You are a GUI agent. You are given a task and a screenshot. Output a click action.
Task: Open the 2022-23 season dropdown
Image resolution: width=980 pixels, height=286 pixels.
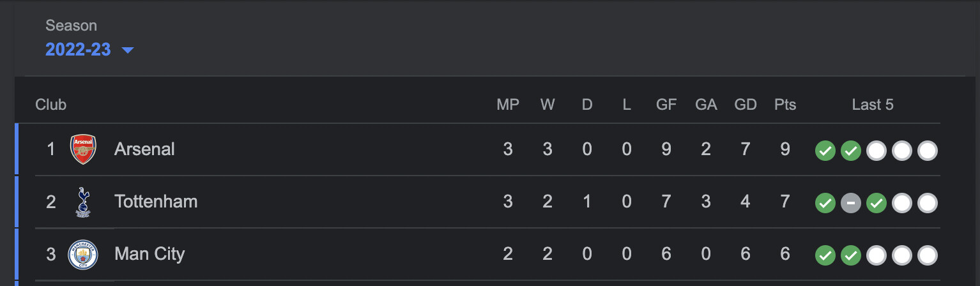pos(78,50)
